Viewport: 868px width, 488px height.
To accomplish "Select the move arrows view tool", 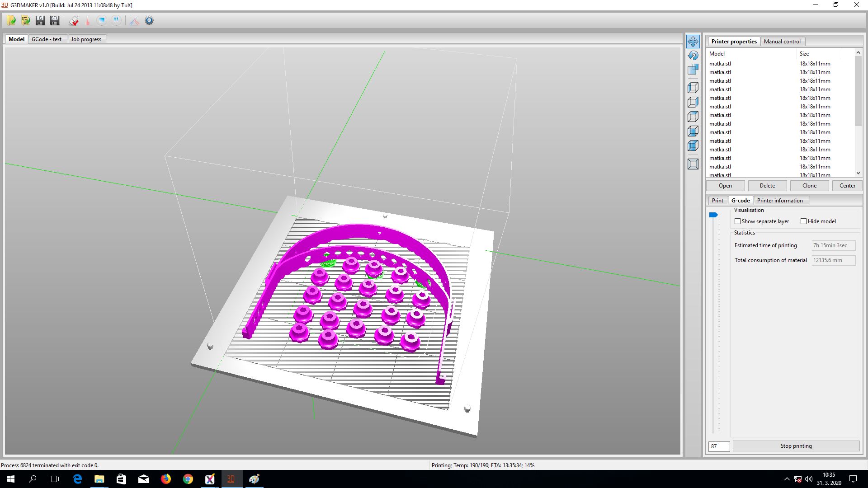I will click(693, 42).
